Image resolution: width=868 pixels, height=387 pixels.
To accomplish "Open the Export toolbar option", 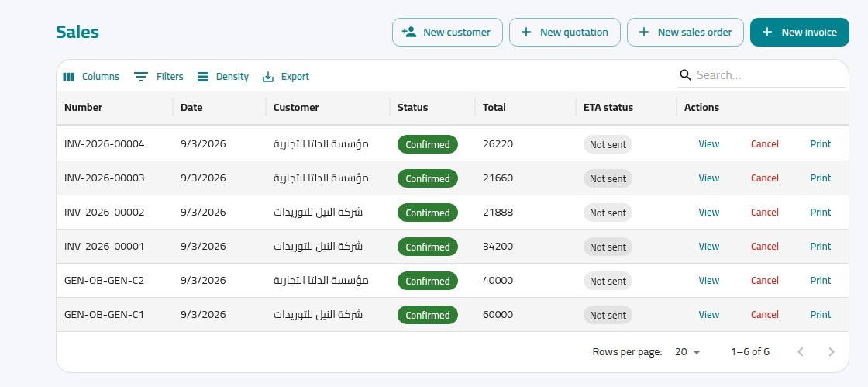I will coord(286,77).
